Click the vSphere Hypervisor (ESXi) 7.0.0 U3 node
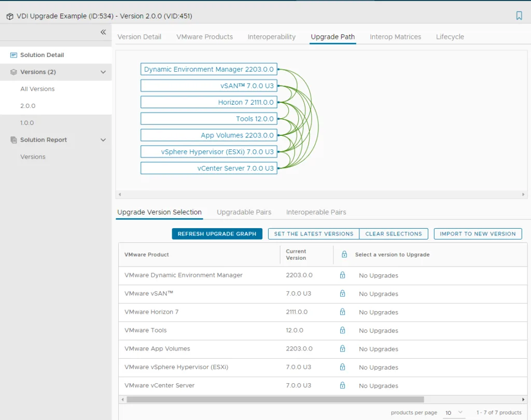 (x=209, y=152)
